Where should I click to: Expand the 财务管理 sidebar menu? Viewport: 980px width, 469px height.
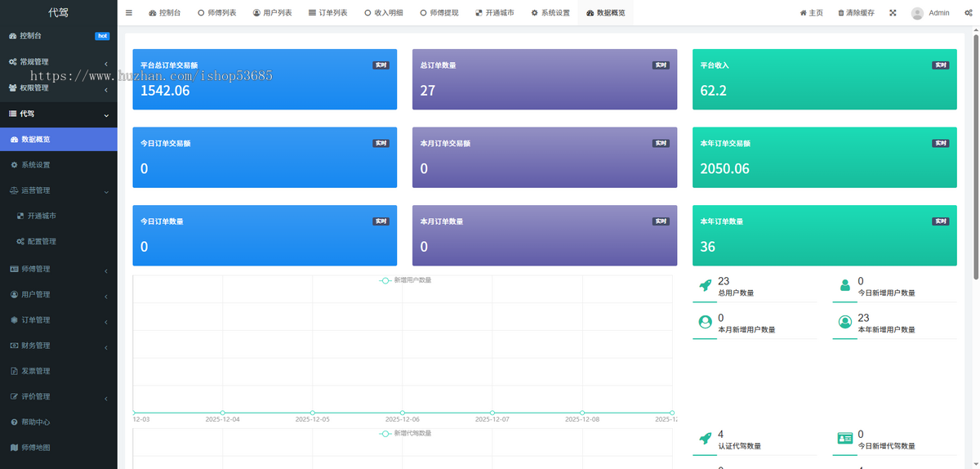[x=57, y=346]
